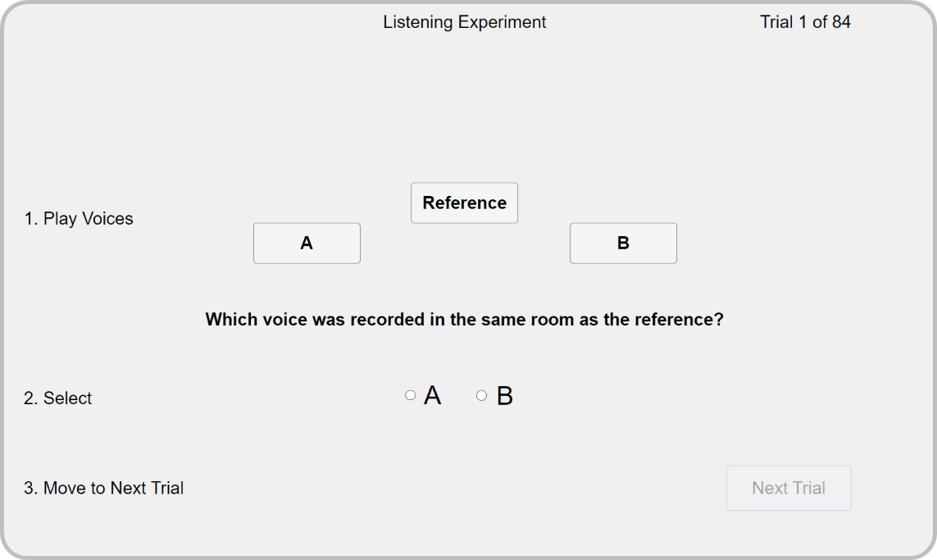Image resolution: width=937 pixels, height=560 pixels.
Task: Click the Listening Experiment title
Action: pos(464,22)
